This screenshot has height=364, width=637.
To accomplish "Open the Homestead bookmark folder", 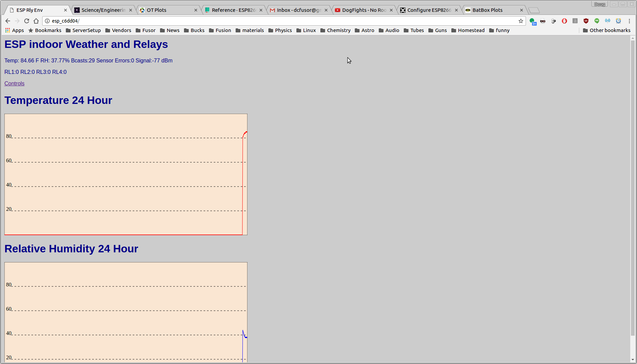I will click(468, 30).
